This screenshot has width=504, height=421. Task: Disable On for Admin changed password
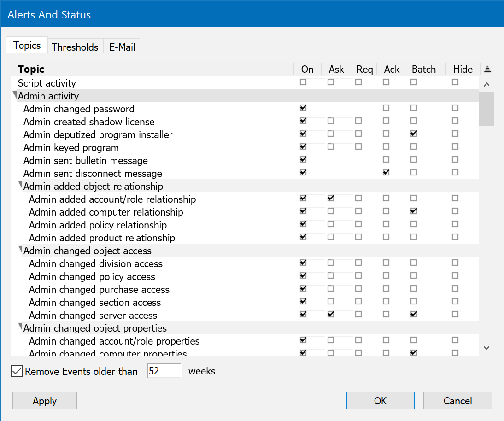click(x=303, y=108)
